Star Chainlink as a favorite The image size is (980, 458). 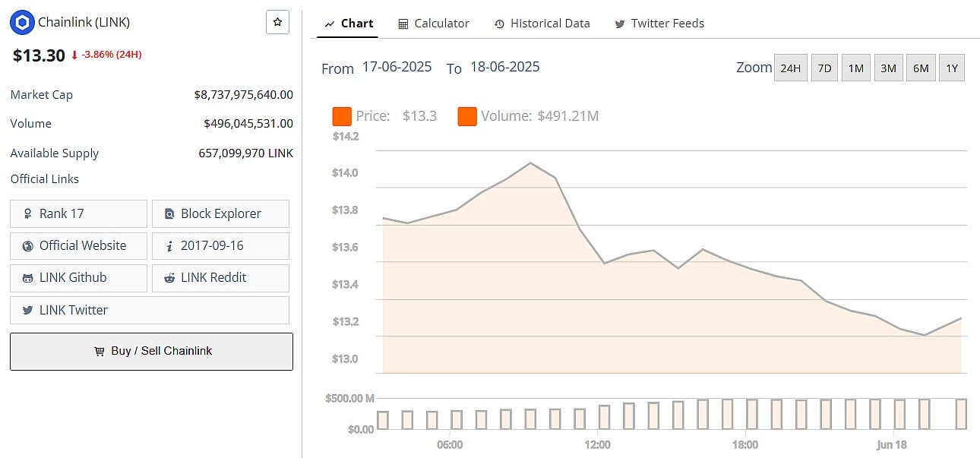[x=277, y=22]
